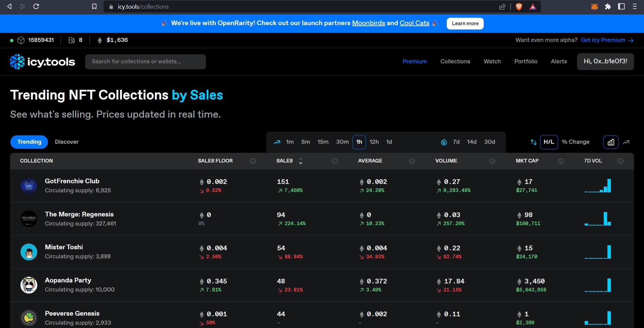Image resolution: width=644 pixels, height=328 pixels.
Task: Follow the Moonbirds link in banner
Action: pos(368,23)
